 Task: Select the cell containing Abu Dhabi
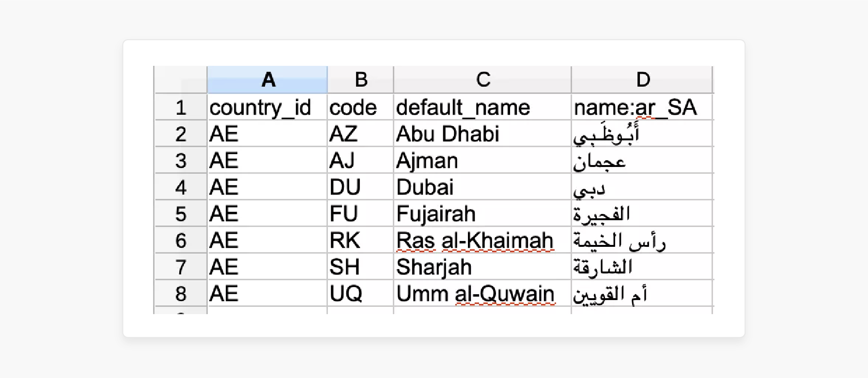[482, 134]
